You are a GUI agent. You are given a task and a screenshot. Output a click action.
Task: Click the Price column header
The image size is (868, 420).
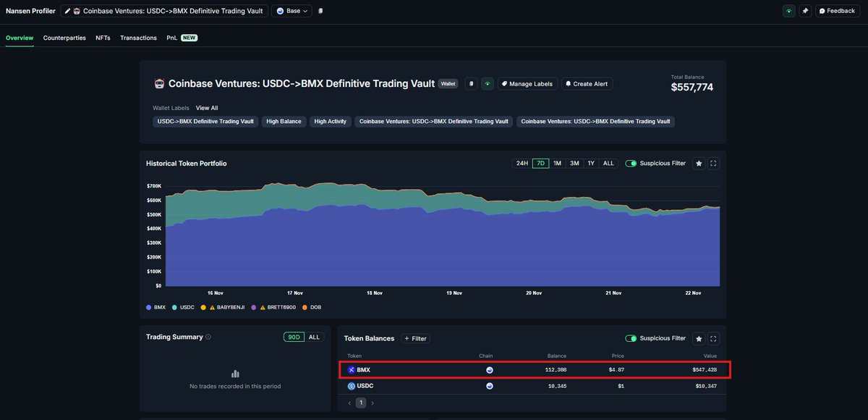click(x=616, y=356)
